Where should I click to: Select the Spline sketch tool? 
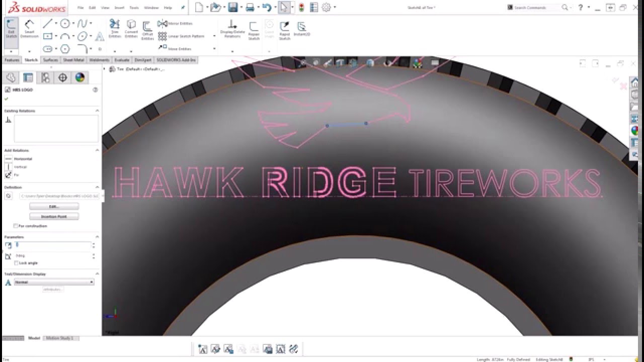[x=82, y=24]
